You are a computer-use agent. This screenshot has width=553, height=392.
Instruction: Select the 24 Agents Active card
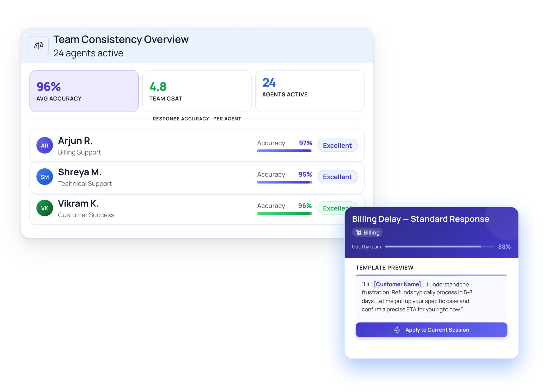point(310,91)
